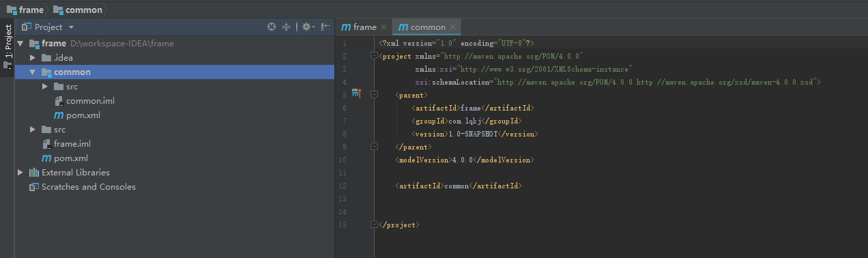Collapse the common module node

pyautogui.click(x=33, y=72)
